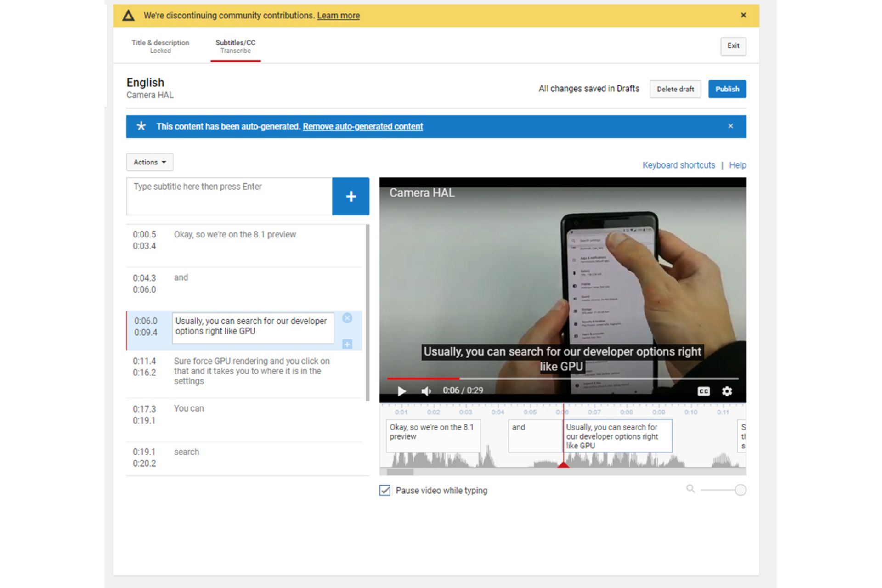The image size is (882, 588).
Task: Play the video in the preview player
Action: tap(402, 391)
